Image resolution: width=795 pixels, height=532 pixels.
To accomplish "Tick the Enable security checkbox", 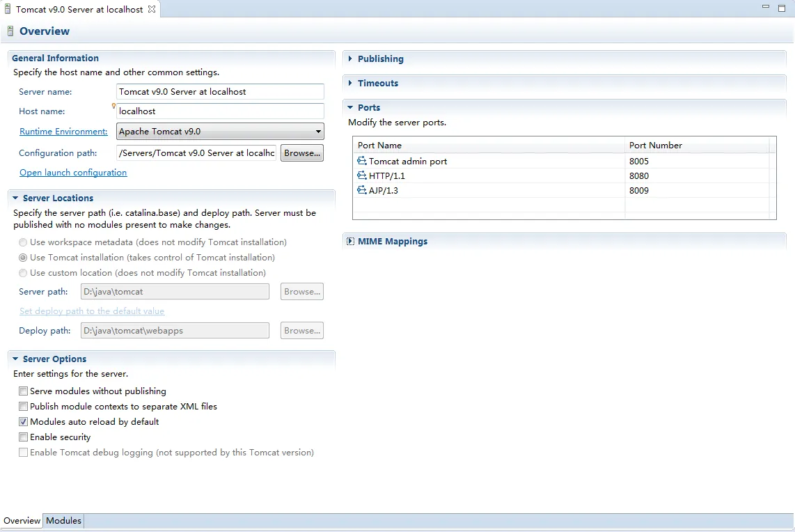I will pos(24,437).
